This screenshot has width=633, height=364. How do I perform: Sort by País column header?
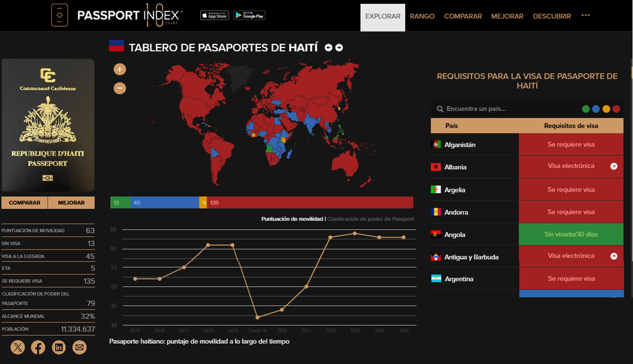point(451,125)
